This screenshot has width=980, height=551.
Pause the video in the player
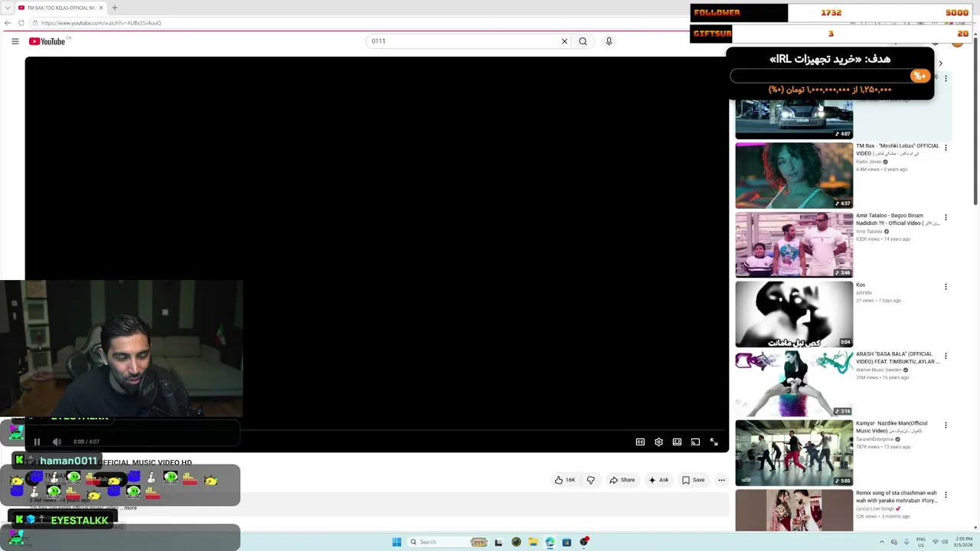37,442
